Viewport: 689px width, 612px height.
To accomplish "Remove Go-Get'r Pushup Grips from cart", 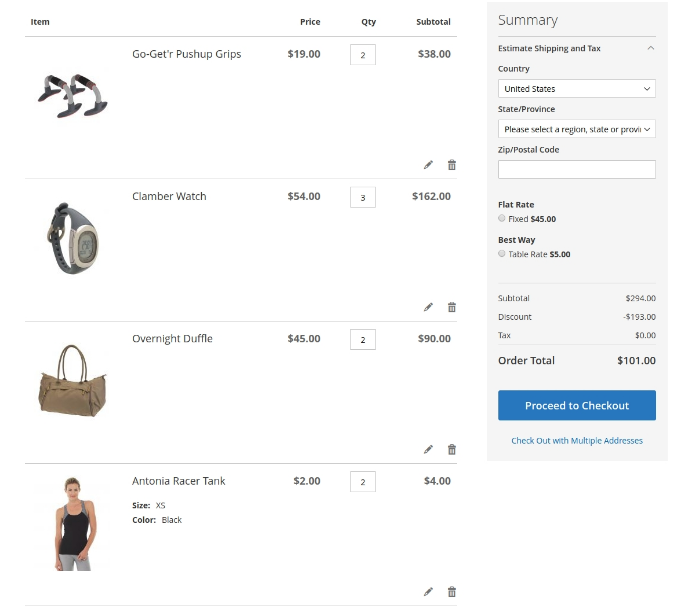I will click(x=451, y=165).
